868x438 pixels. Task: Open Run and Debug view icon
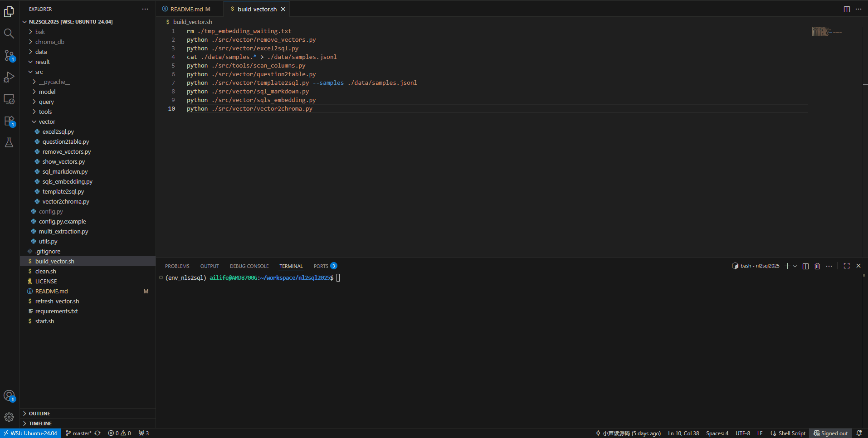(9, 77)
